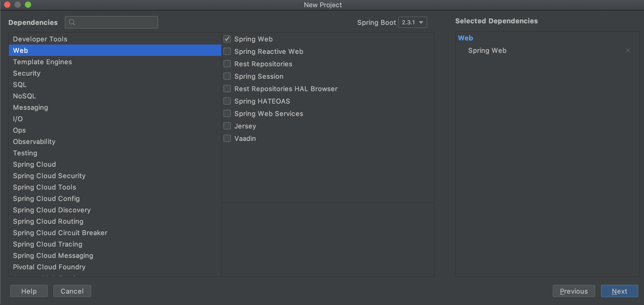Image resolution: width=644 pixels, height=305 pixels.
Task: Open the Spring Boot version dropdown
Action: [412, 22]
